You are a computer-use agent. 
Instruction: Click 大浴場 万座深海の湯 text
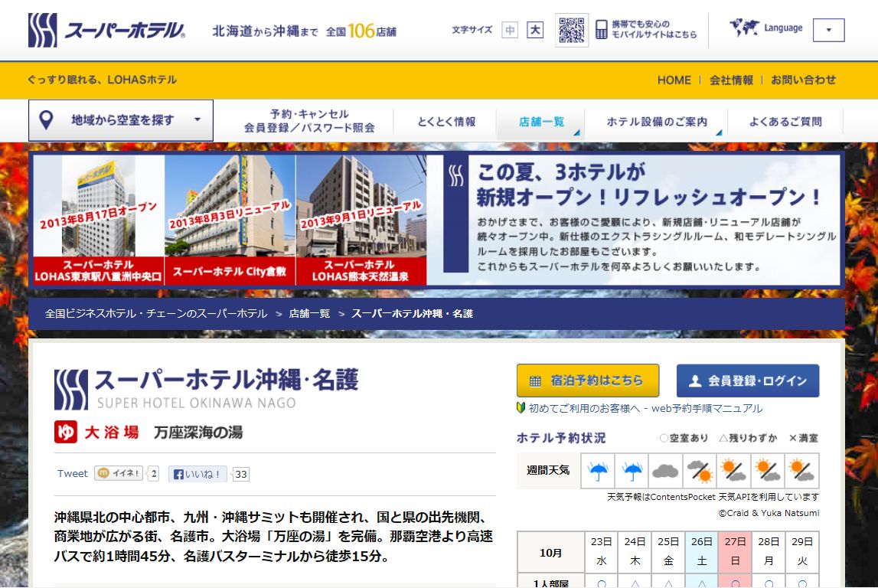(164, 433)
